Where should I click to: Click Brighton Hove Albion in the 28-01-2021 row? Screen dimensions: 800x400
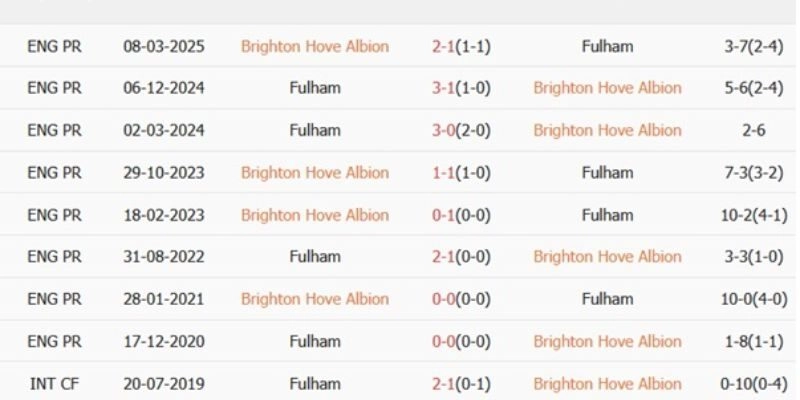point(314,298)
